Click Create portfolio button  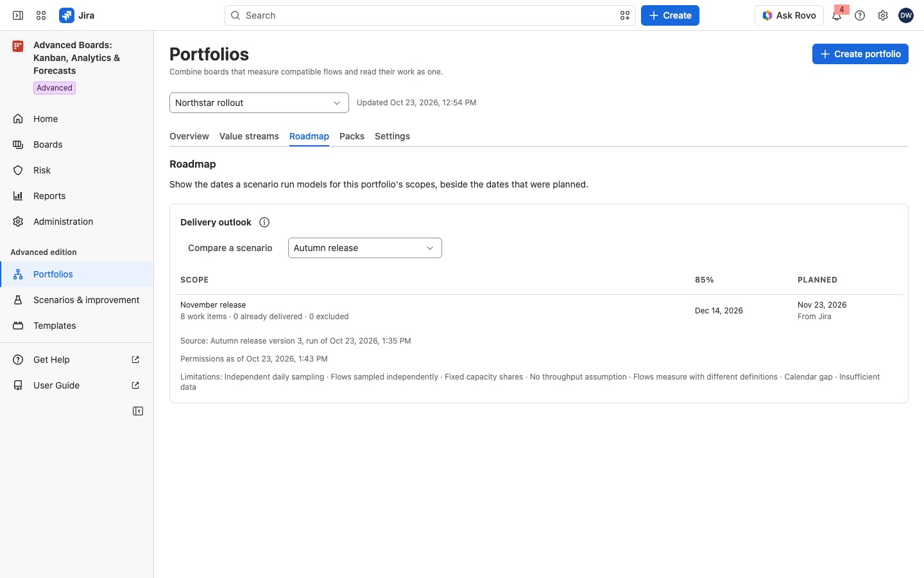pyautogui.click(x=860, y=54)
